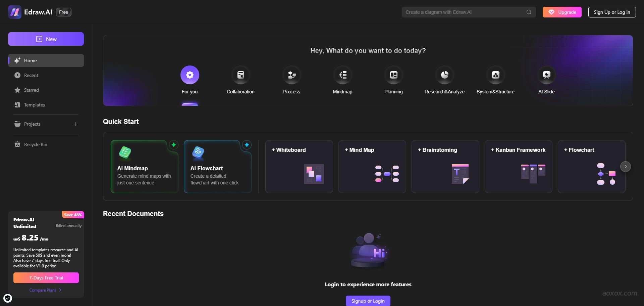Screen dimensions: 644x306
Task: Click the Templates sidebar icon
Action: tap(17, 105)
